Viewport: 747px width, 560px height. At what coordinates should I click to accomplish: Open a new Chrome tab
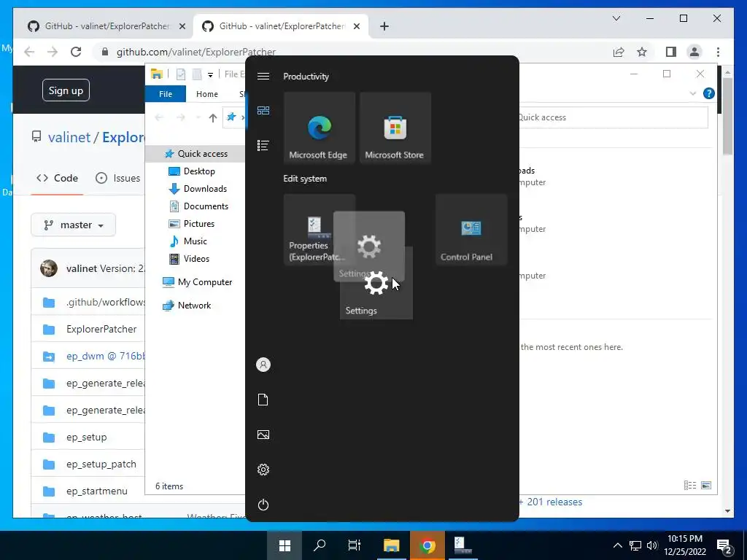pyautogui.click(x=384, y=26)
